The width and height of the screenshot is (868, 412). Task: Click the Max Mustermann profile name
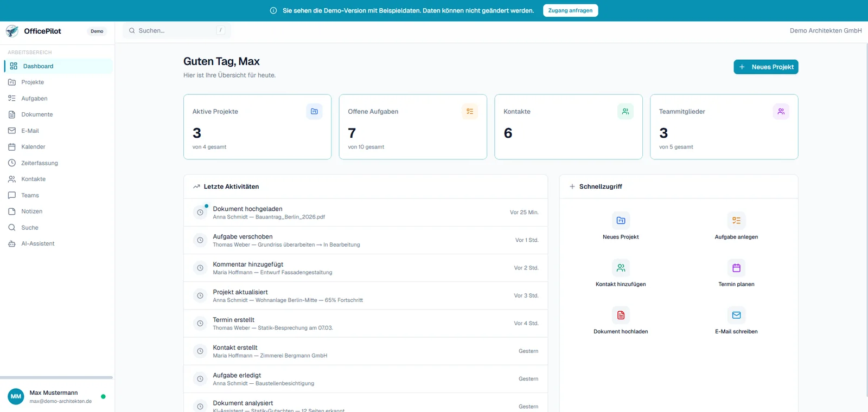[54, 392]
